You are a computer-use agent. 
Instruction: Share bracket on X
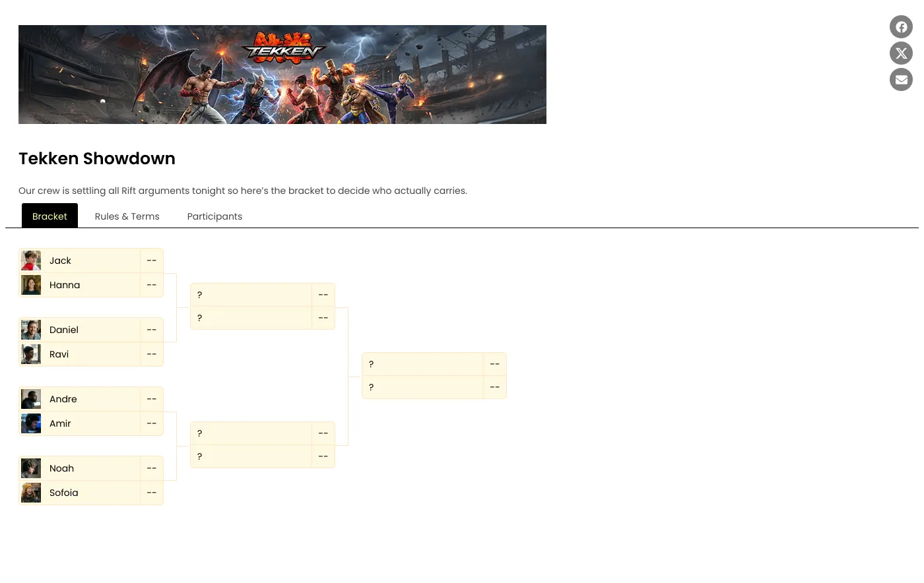[901, 53]
